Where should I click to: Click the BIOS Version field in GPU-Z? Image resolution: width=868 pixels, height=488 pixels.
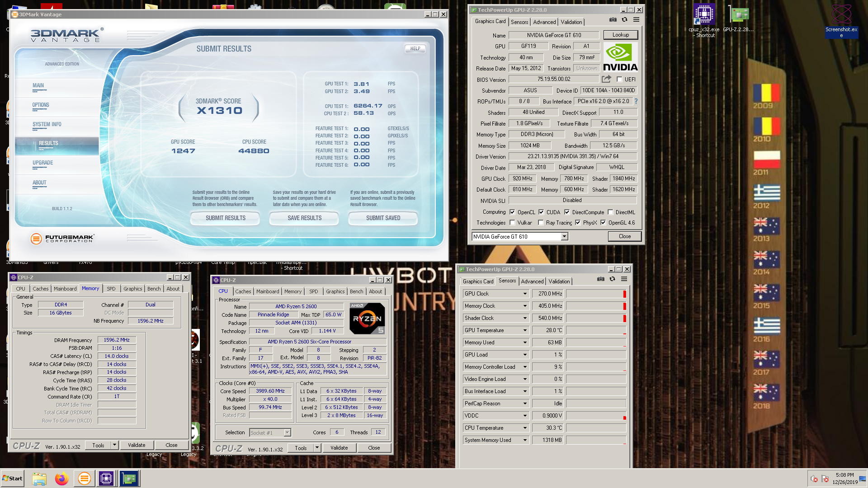pyautogui.click(x=554, y=79)
